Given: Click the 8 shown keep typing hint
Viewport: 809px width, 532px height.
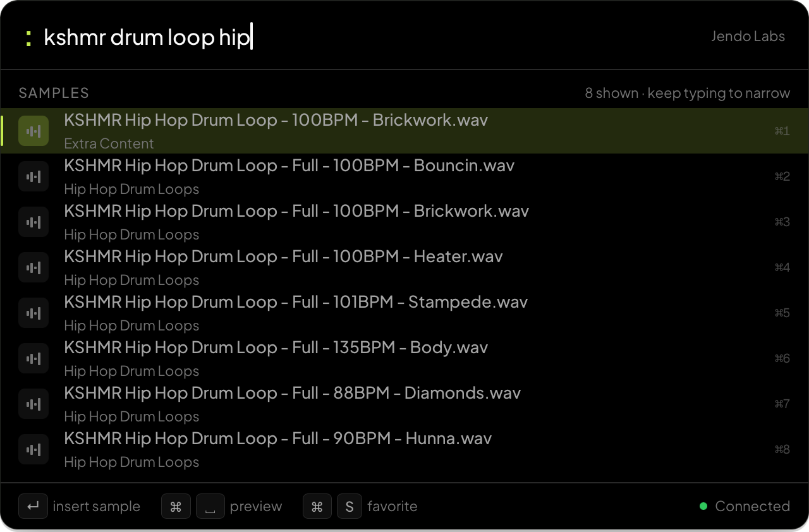Looking at the screenshot, I should pos(687,93).
